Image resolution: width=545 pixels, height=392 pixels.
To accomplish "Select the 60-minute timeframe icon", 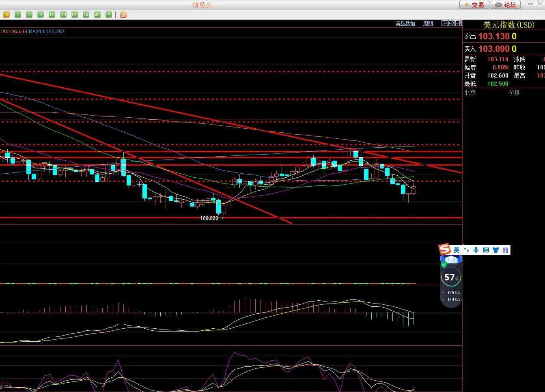I will tap(75, 15).
